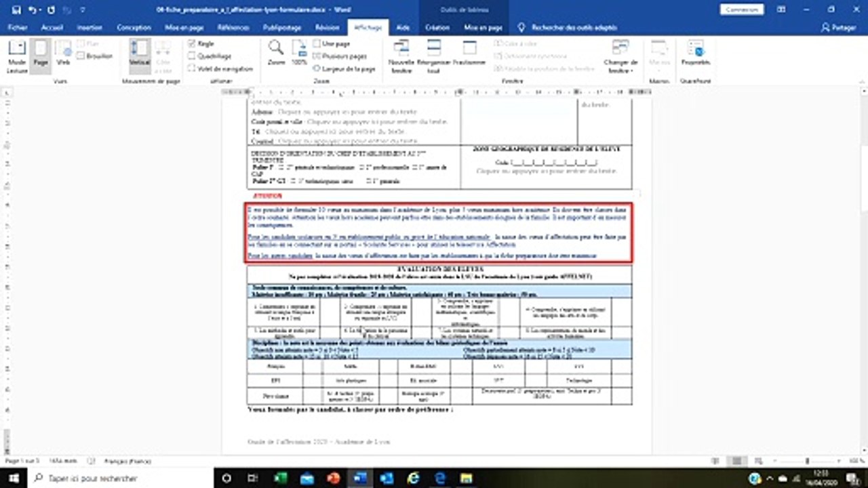Click the word count in the status bar
The width and height of the screenshot is (868, 488).
(x=63, y=461)
